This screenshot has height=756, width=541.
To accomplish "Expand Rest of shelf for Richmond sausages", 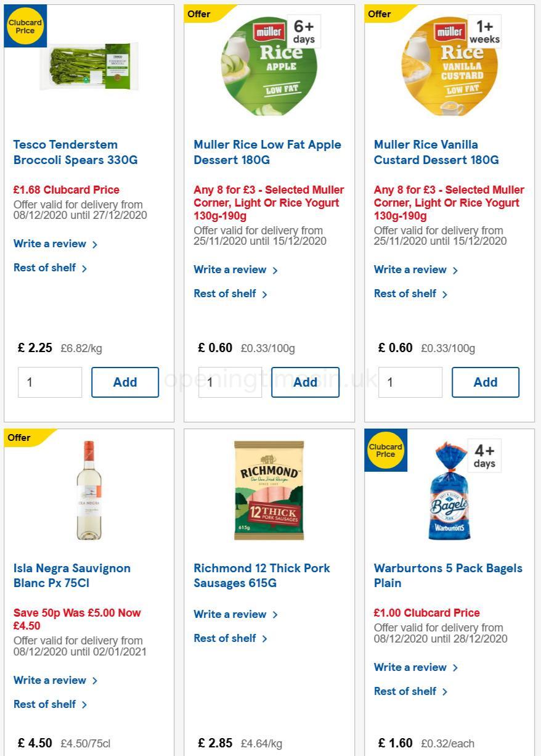I will (226, 638).
